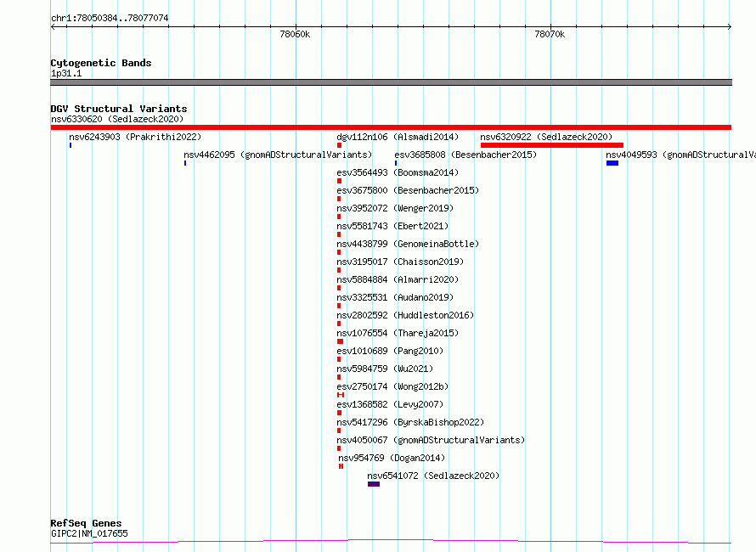Image resolution: width=756 pixels, height=552 pixels.
Task: Open nsv6320922 (Sedlazeck2020) variant label
Action: [546, 137]
